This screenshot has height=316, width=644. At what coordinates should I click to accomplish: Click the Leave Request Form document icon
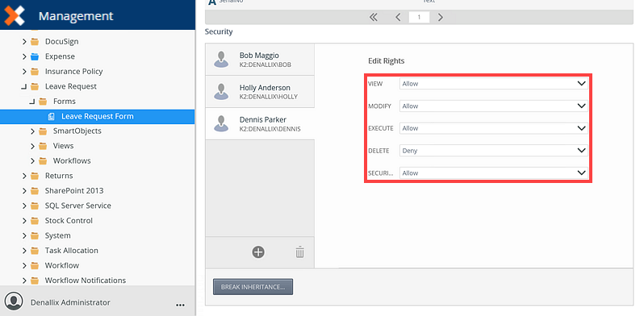52,117
